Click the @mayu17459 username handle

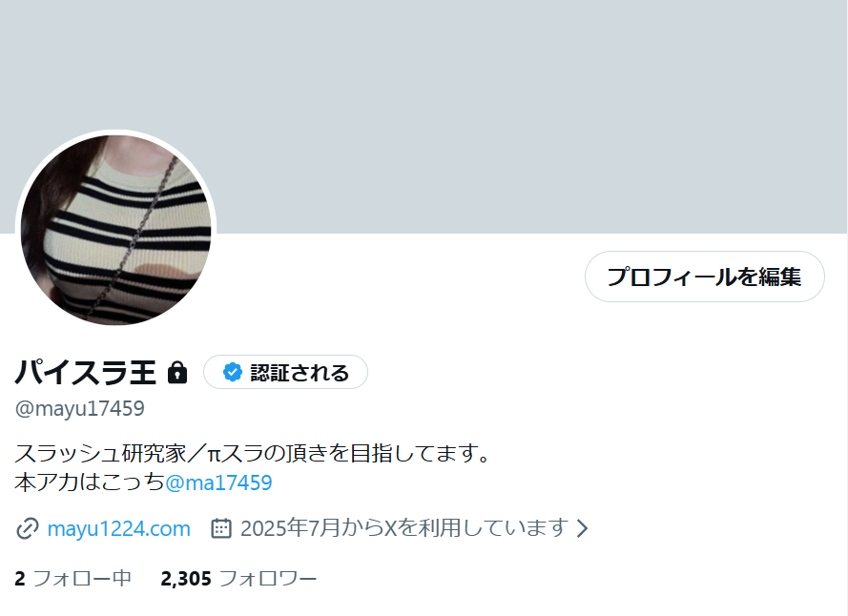pos(79,408)
